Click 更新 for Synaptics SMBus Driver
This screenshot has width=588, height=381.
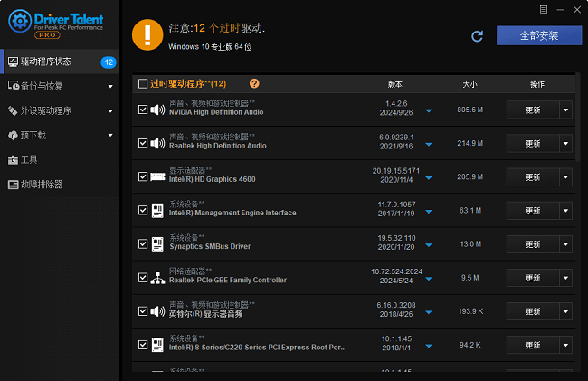(x=533, y=244)
